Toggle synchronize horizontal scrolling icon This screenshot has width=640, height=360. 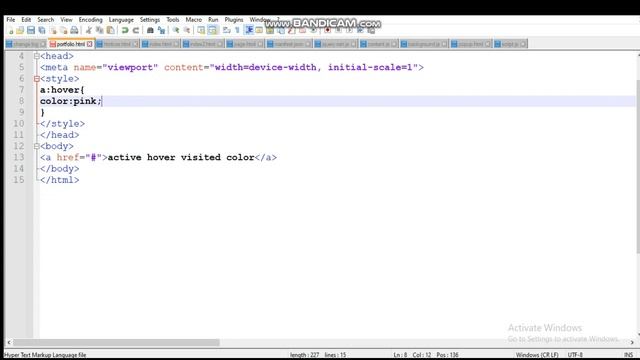(212, 31)
